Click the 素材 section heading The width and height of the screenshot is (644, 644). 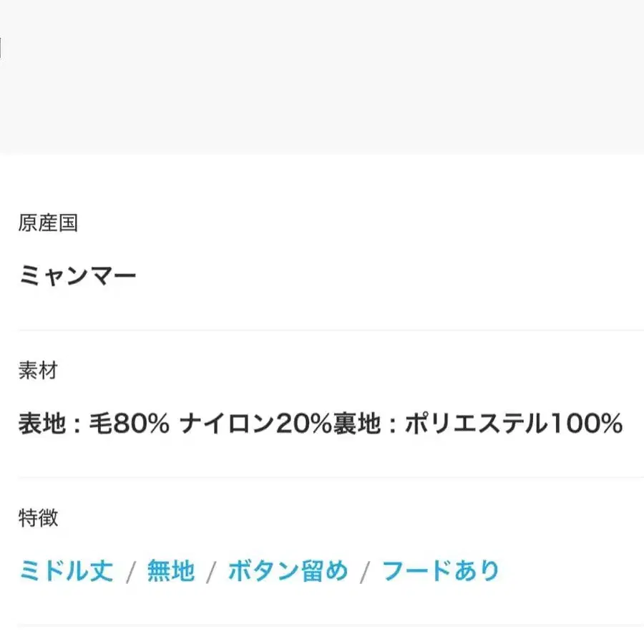pyautogui.click(x=38, y=371)
